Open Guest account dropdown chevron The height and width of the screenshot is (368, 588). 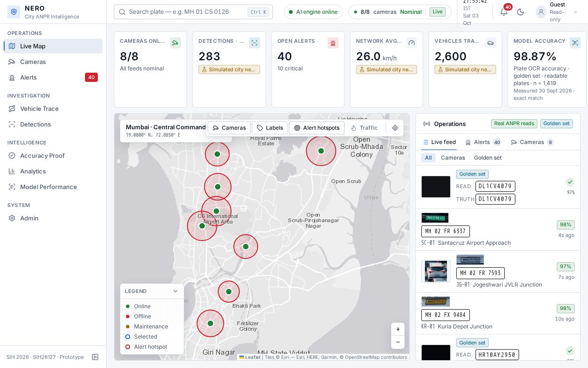[575, 12]
